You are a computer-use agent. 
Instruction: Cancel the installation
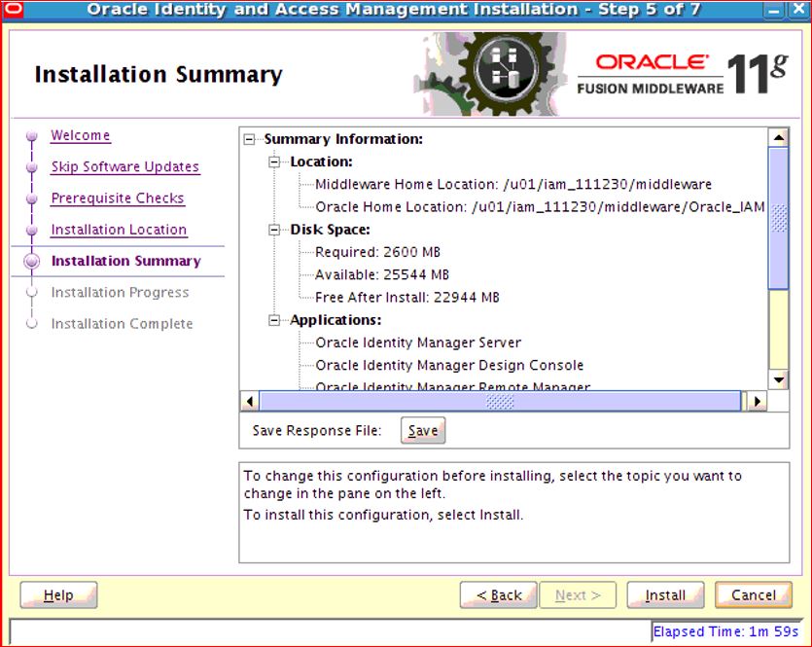[x=754, y=595]
